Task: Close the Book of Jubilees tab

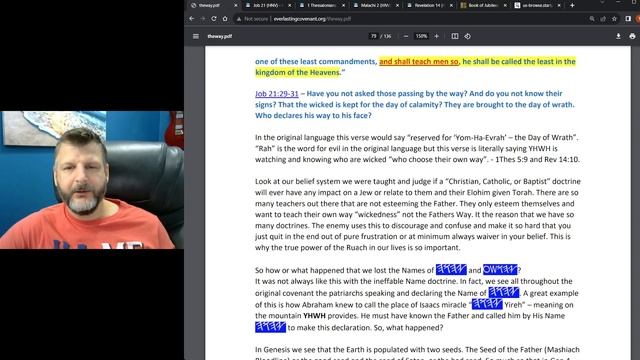Action: pos(505,5)
